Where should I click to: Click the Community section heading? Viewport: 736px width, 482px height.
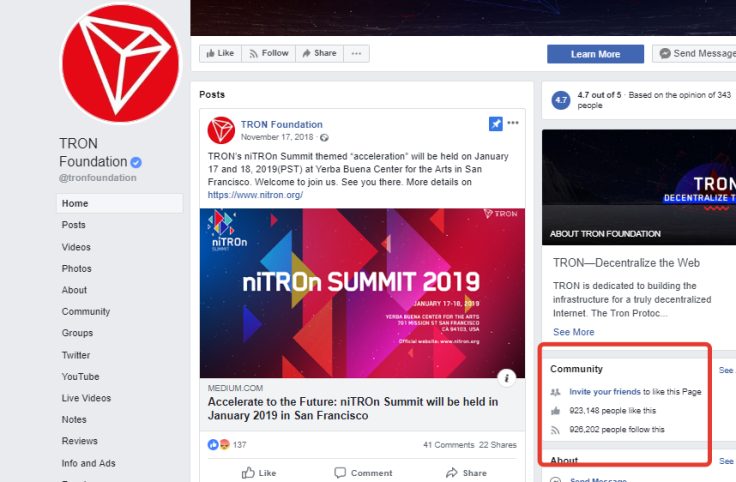tap(576, 369)
